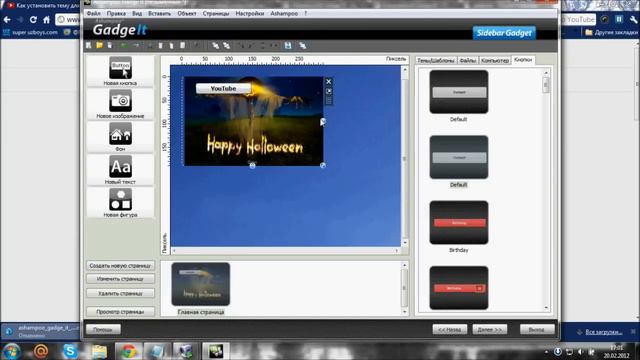Switch to the Темы/Шаблоны tab

click(436, 60)
